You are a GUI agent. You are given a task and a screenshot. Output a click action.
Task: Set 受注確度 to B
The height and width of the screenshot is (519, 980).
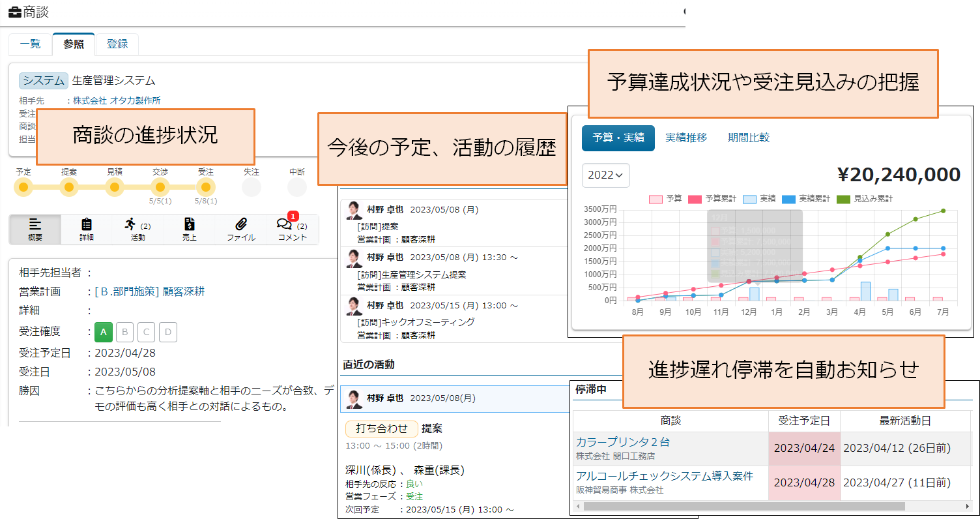coord(125,332)
